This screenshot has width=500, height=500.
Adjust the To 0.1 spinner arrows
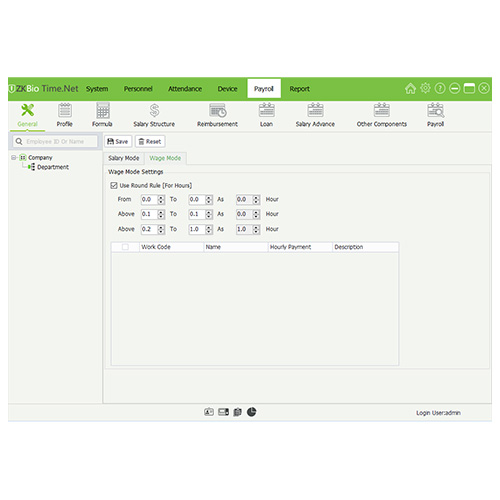(209, 214)
